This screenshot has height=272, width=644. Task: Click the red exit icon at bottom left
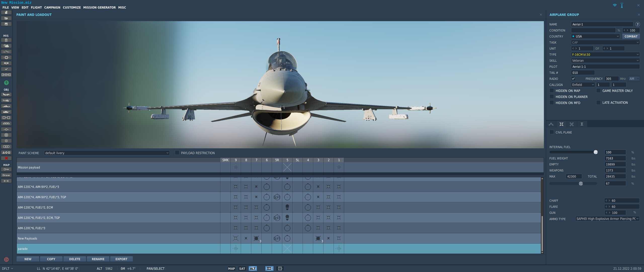pyautogui.click(x=7, y=259)
